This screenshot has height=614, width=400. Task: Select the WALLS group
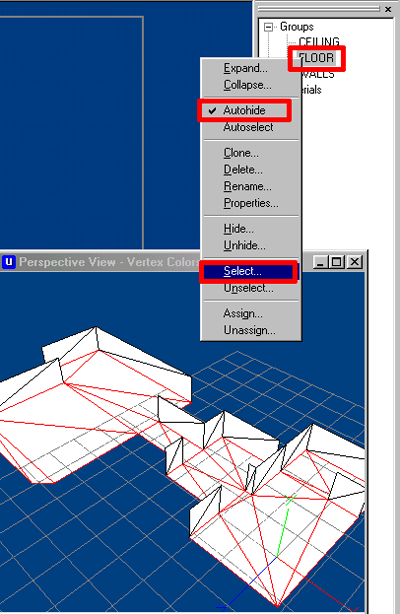(318, 74)
